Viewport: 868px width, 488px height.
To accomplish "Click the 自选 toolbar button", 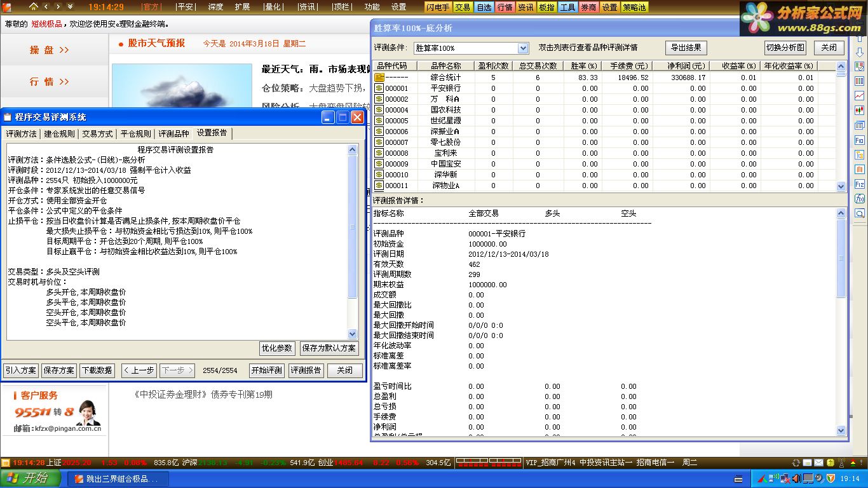I will click(484, 7).
